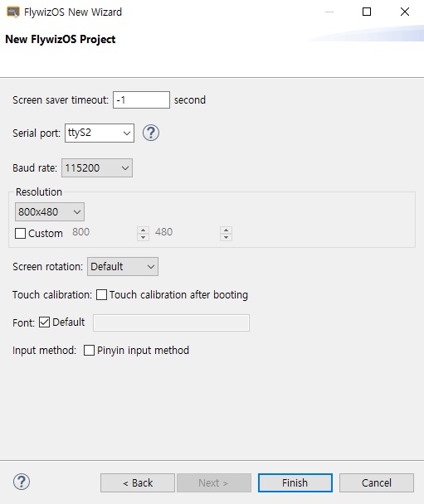Maximize the wizard window

tap(367, 12)
